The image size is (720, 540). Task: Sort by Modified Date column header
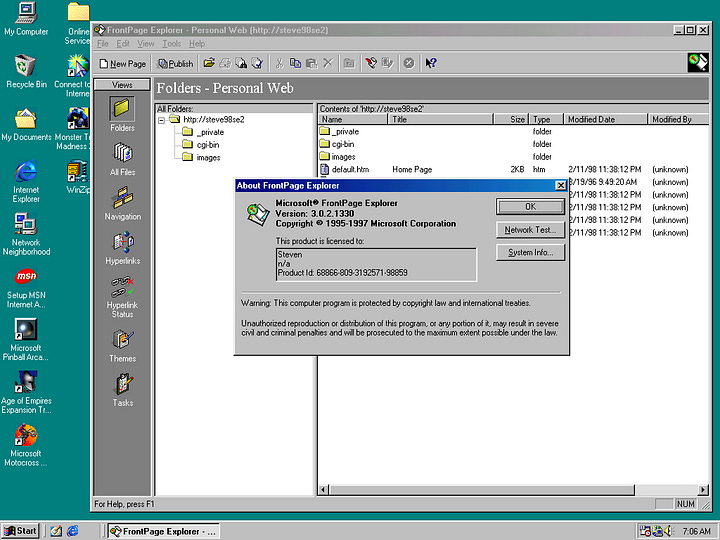pyautogui.click(x=605, y=119)
